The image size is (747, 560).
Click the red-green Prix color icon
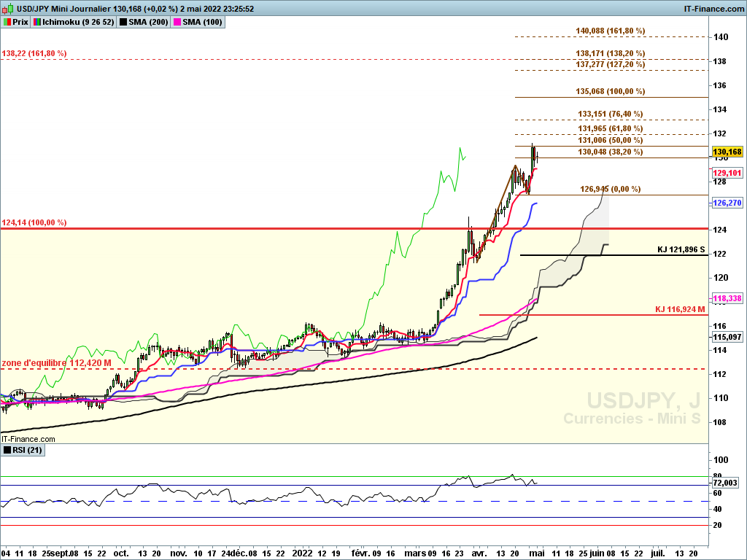click(7, 23)
